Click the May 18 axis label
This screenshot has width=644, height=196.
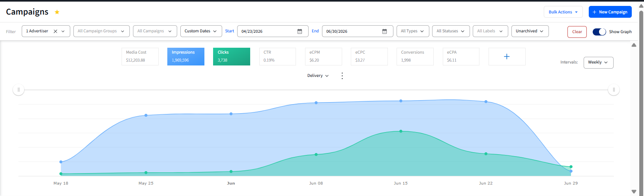click(61, 183)
